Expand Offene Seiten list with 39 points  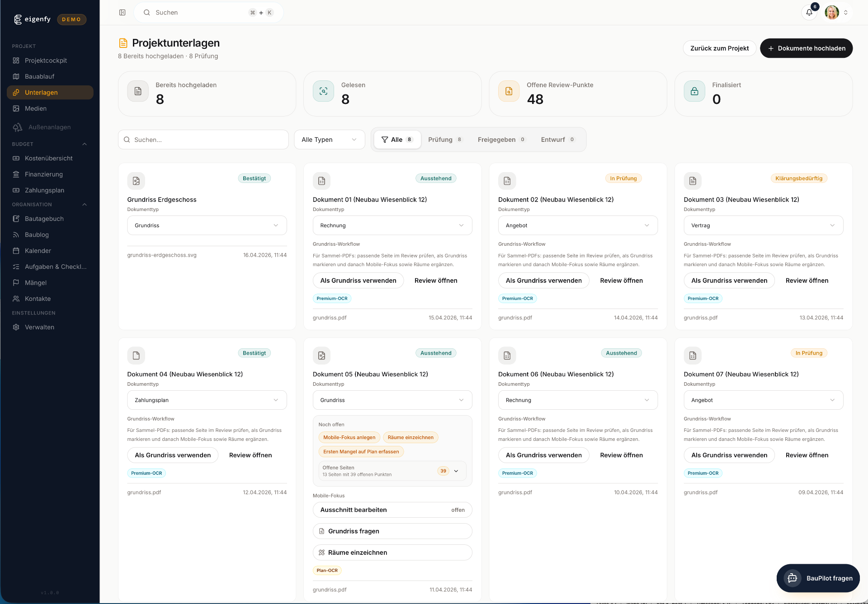[x=456, y=471]
